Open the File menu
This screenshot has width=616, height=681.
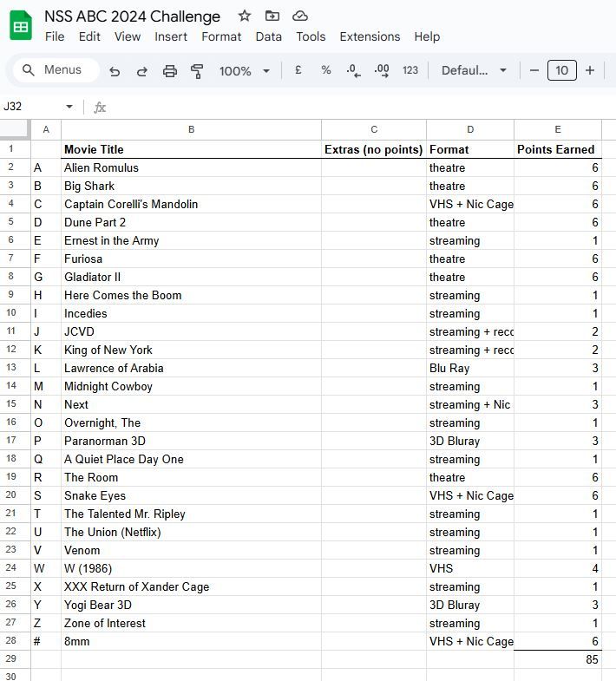click(x=55, y=36)
